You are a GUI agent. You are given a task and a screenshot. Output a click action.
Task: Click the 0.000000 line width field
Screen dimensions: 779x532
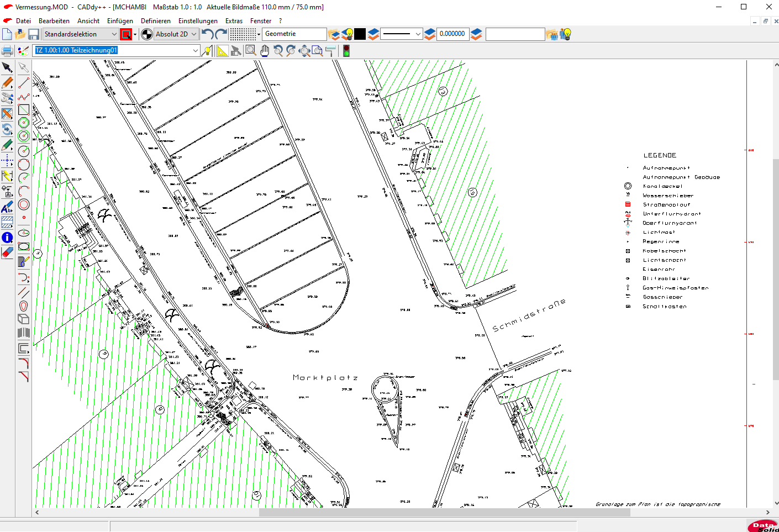[452, 34]
